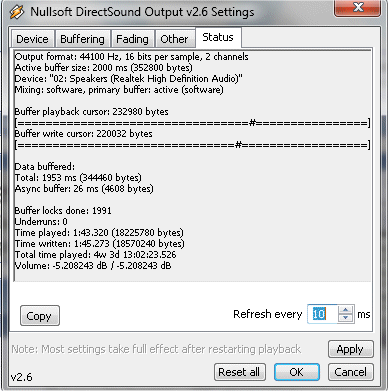388x391 pixels.
Task: Click the Data buffered: heading
Action: (45, 167)
